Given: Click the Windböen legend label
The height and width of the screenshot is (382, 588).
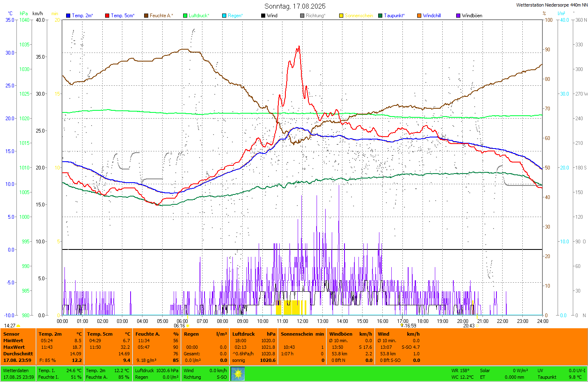Looking at the screenshot, I should click(x=472, y=16).
